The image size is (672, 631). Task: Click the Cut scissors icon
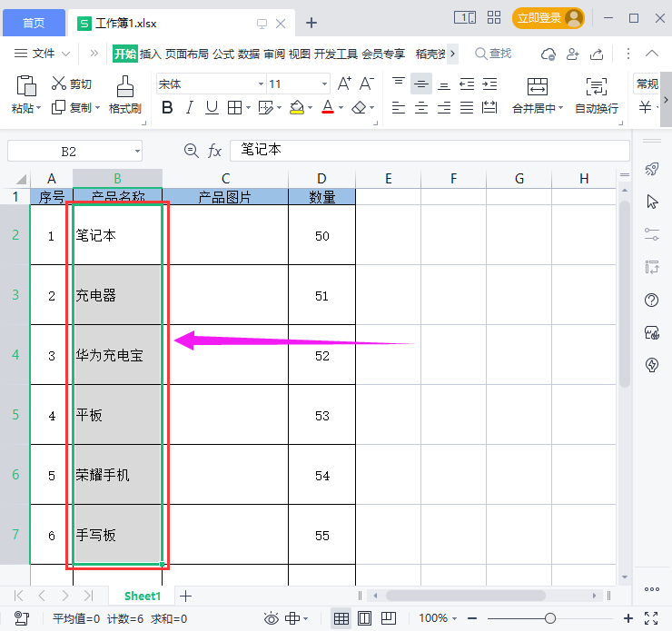59,84
